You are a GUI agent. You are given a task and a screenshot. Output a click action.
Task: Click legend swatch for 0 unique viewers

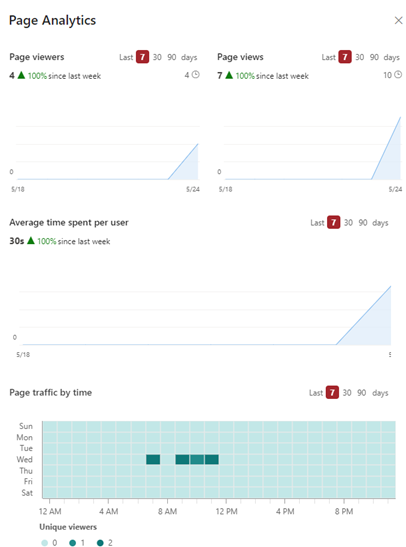44,543
